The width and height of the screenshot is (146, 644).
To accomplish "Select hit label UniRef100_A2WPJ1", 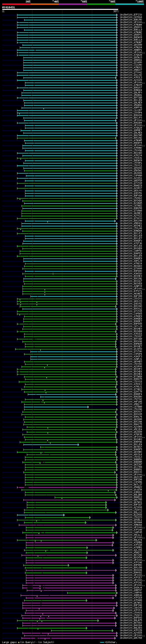I will point(131,359).
